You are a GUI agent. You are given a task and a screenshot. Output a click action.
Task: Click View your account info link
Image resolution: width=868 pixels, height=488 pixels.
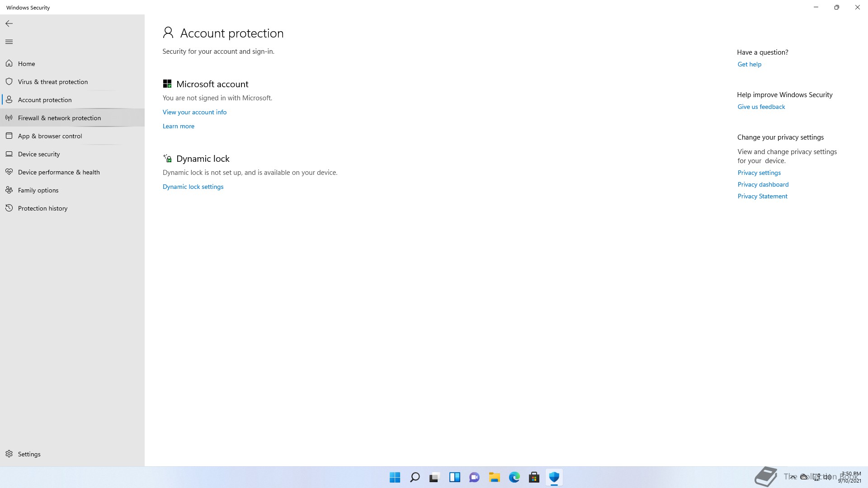194,112
